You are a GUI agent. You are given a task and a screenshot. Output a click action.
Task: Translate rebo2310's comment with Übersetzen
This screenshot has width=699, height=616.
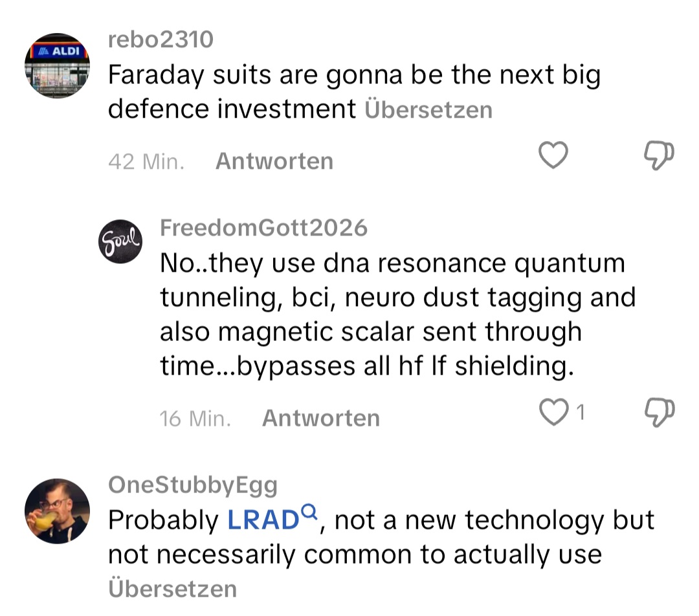click(428, 110)
